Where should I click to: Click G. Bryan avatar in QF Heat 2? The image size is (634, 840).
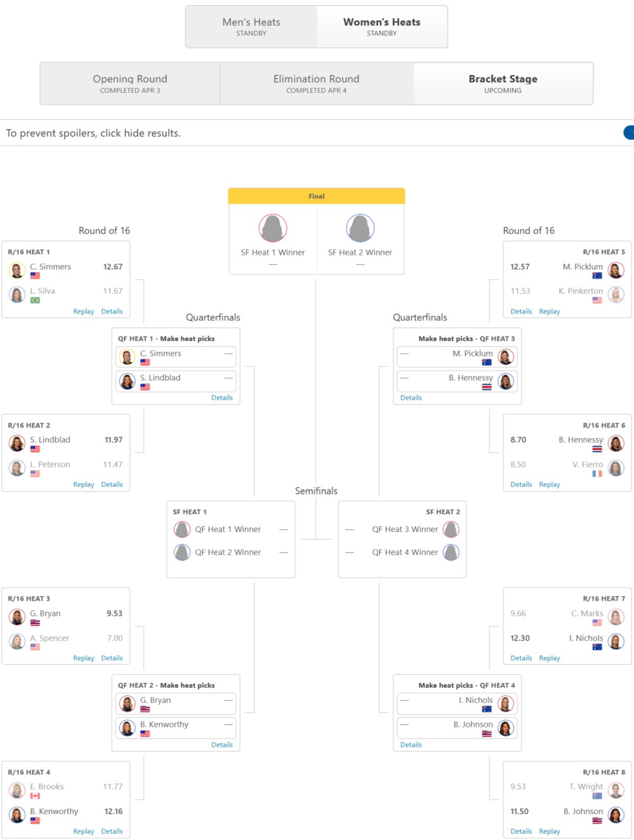128,703
